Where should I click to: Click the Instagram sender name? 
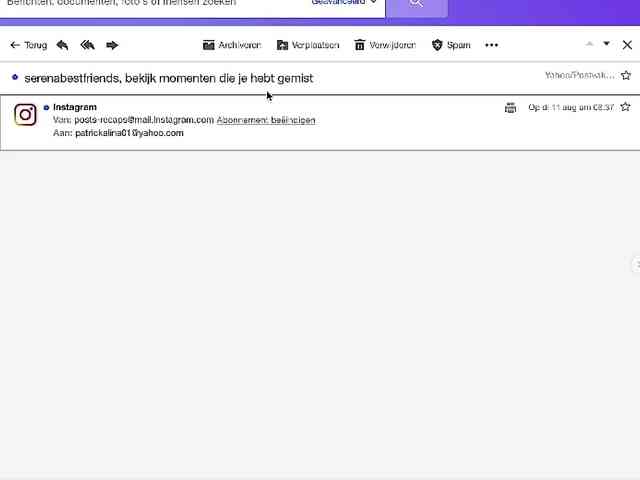(x=75, y=107)
